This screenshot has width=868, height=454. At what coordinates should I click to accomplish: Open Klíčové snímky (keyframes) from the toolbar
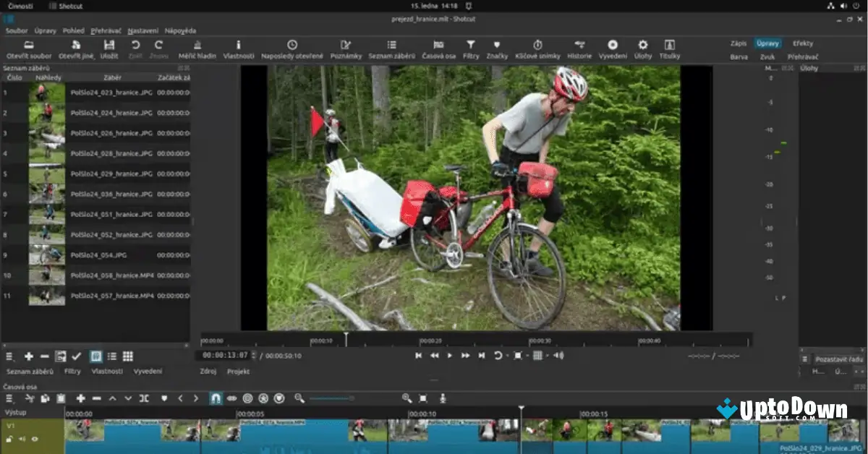(537, 45)
